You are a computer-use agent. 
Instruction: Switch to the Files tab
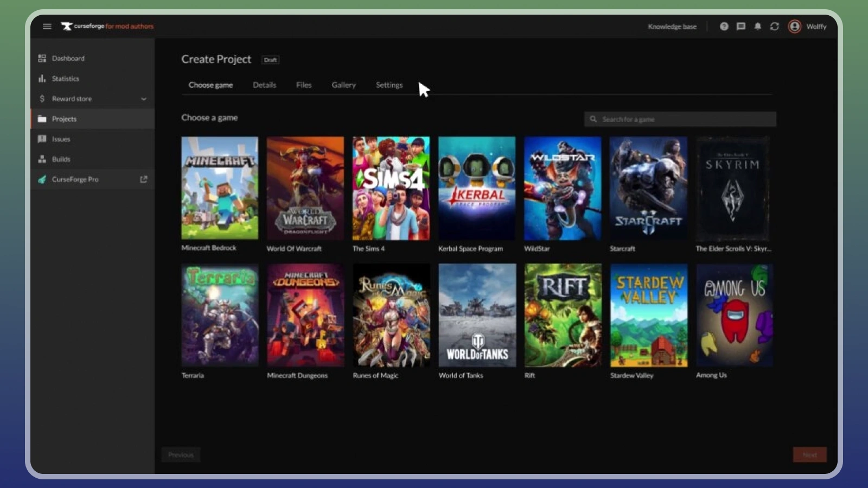304,85
